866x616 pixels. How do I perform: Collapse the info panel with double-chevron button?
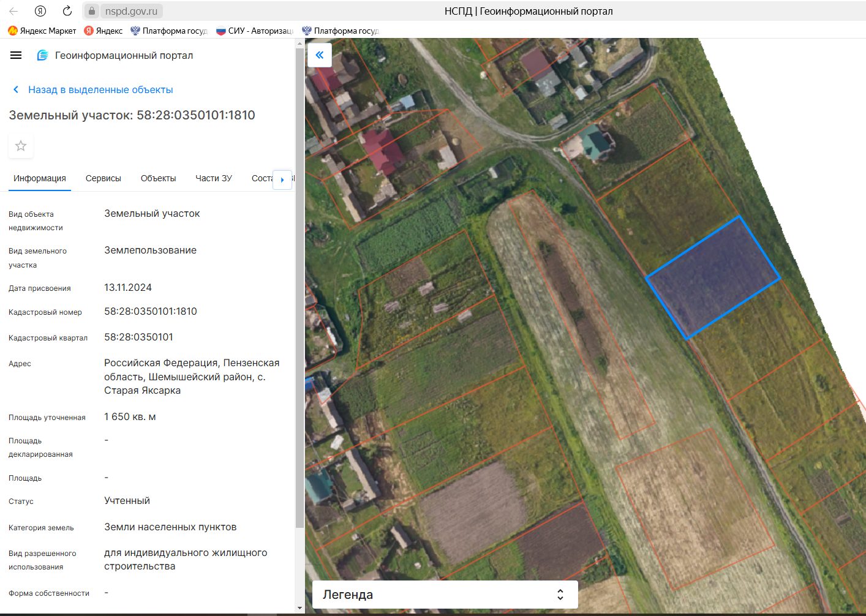click(319, 55)
